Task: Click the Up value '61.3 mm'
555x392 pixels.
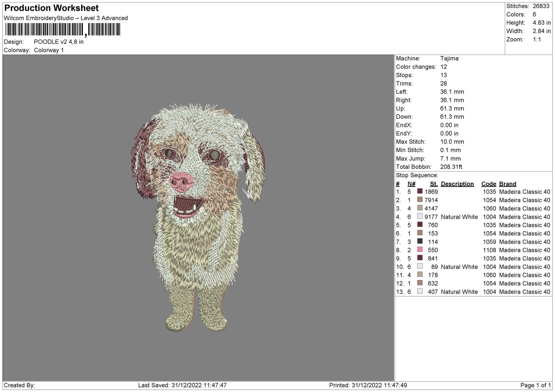Action: click(452, 108)
